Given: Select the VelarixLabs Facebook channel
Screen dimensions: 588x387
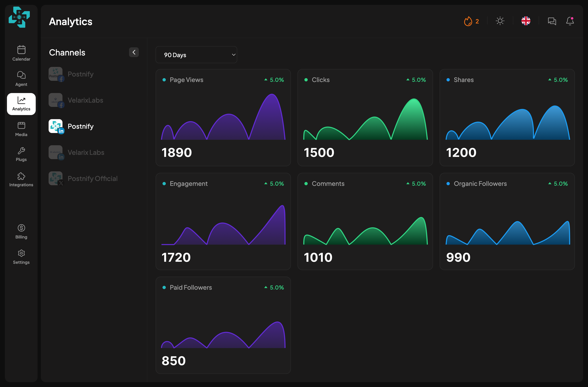Looking at the screenshot, I should (x=76, y=100).
